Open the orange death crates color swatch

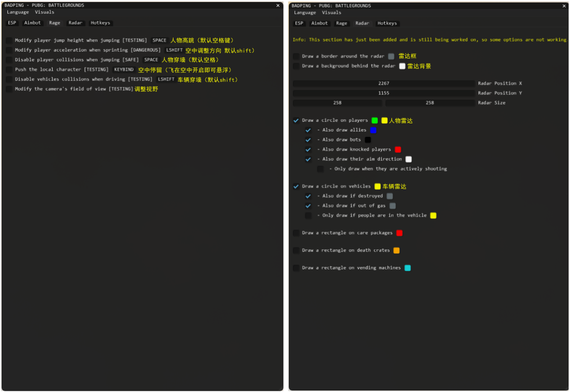(396, 250)
